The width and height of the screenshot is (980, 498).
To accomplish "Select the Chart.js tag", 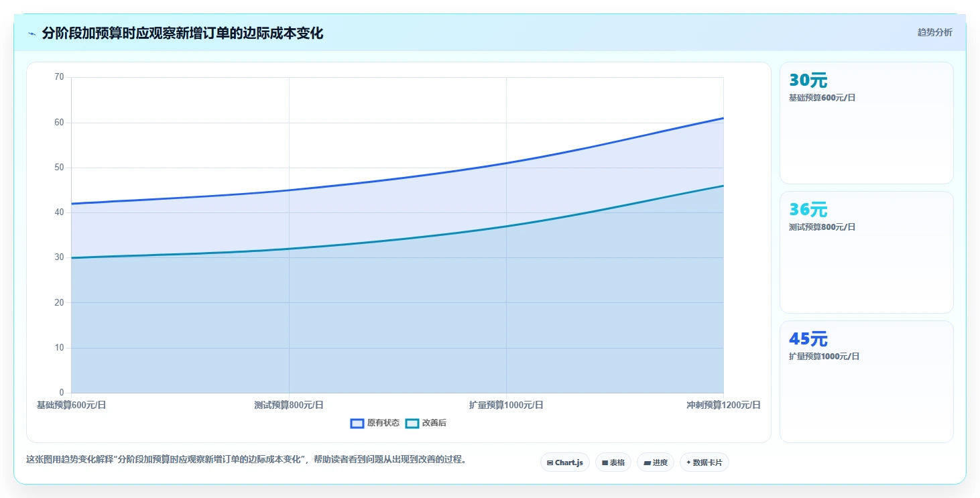I will [565, 462].
